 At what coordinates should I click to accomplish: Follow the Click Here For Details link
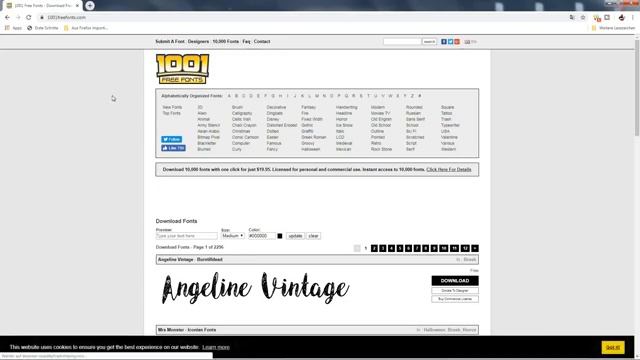[449, 169]
